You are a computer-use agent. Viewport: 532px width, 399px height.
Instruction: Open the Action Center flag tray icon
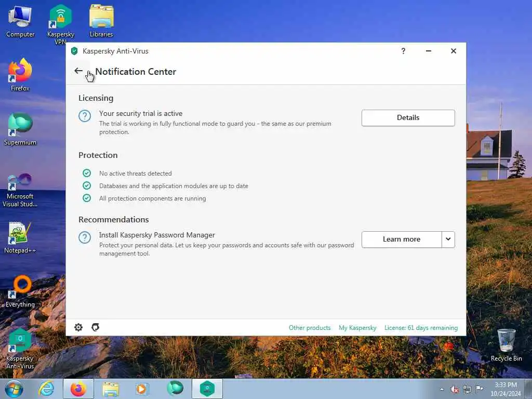point(479,389)
